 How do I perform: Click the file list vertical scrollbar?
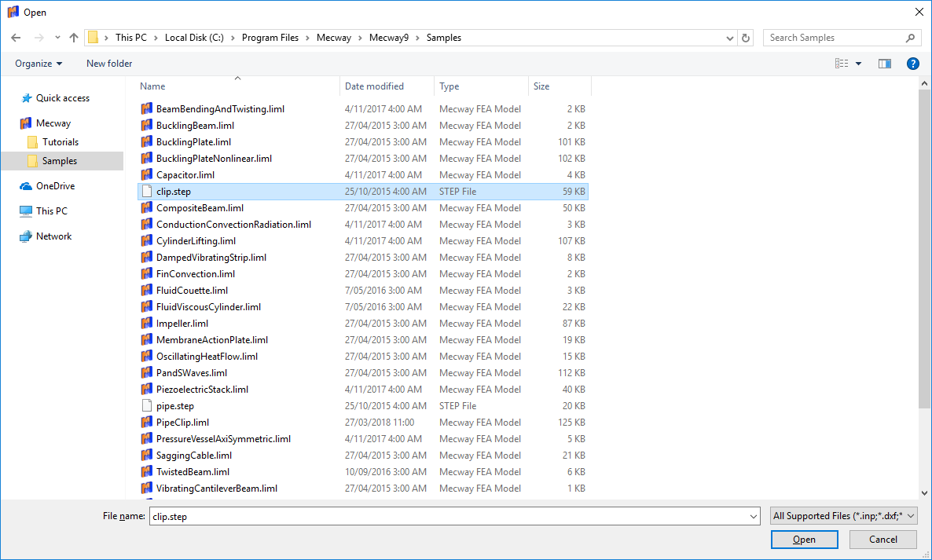coord(924,248)
